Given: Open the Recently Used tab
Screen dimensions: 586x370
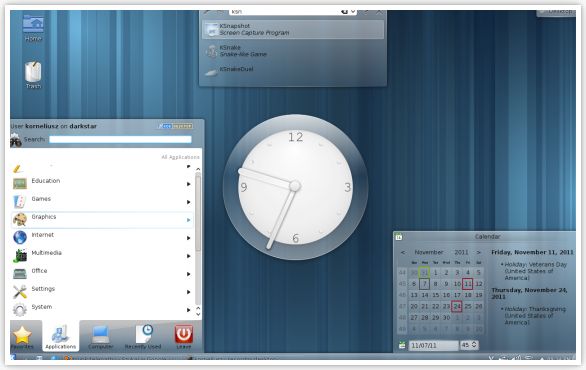Looking at the screenshot, I should 143,336.
